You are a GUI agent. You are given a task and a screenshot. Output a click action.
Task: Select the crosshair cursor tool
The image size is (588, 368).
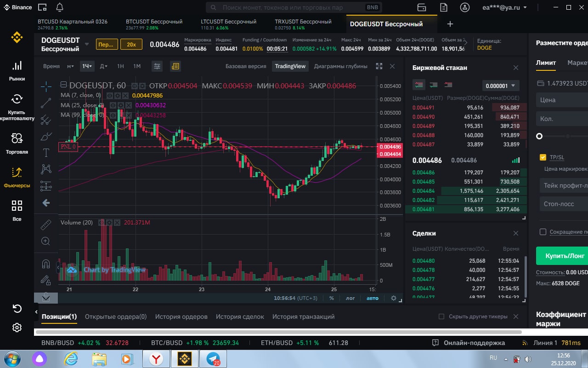click(x=46, y=86)
